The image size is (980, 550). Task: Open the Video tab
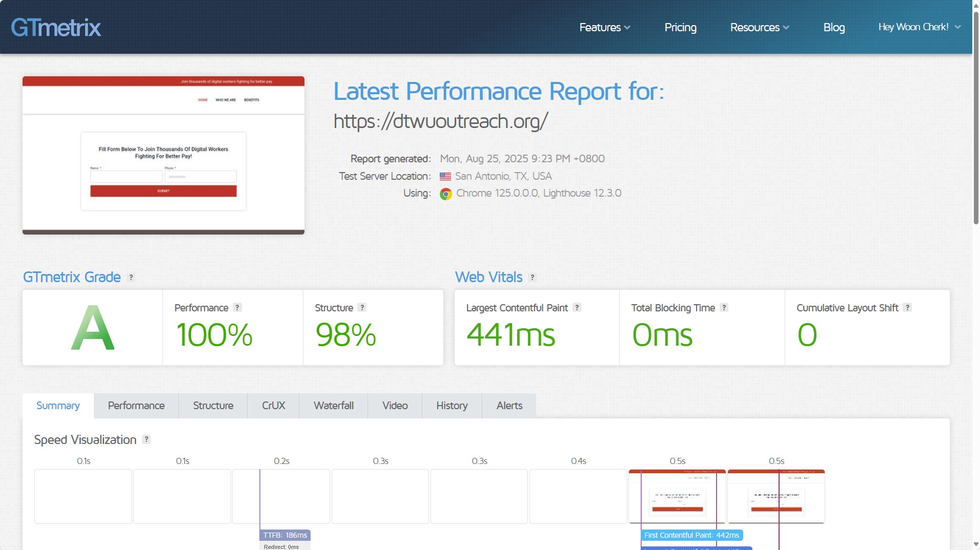pyautogui.click(x=395, y=406)
